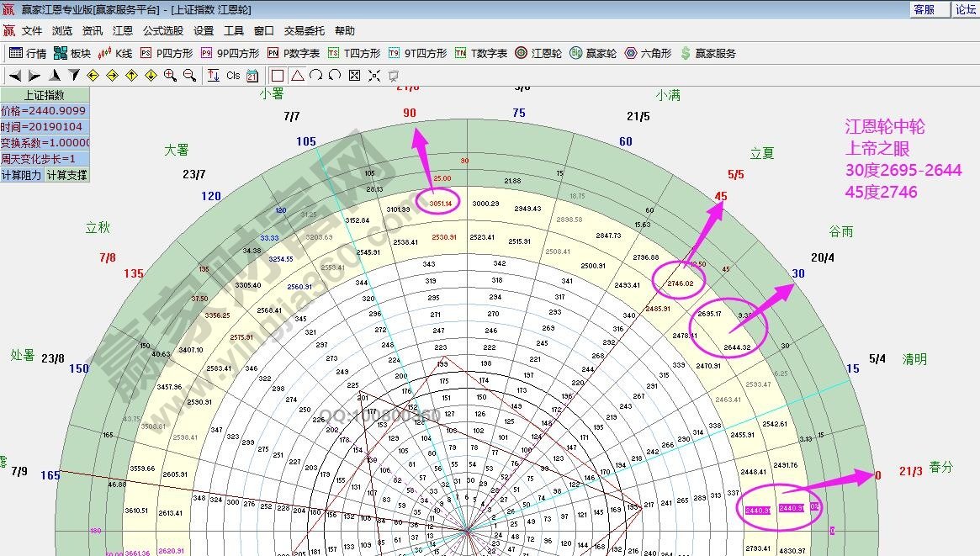Click the 计算支撑 button
The image size is (980, 556).
(66, 175)
